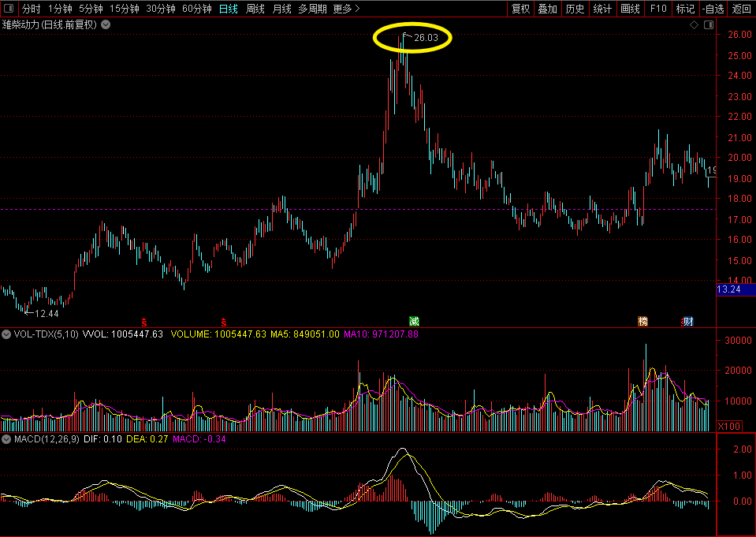Open the 潍柴动力 chart settings dropdown

tap(106, 24)
